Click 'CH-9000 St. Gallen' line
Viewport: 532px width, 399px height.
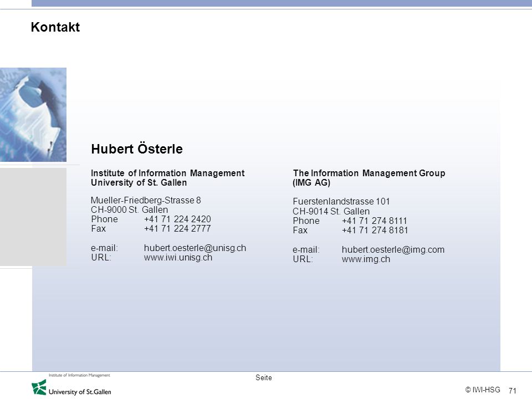pyautogui.click(x=129, y=209)
